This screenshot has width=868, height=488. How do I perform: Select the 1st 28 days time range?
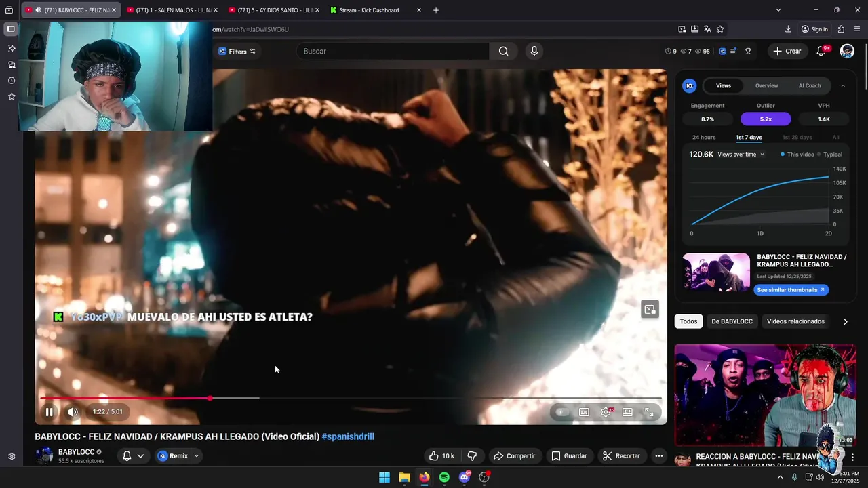pyautogui.click(x=797, y=138)
